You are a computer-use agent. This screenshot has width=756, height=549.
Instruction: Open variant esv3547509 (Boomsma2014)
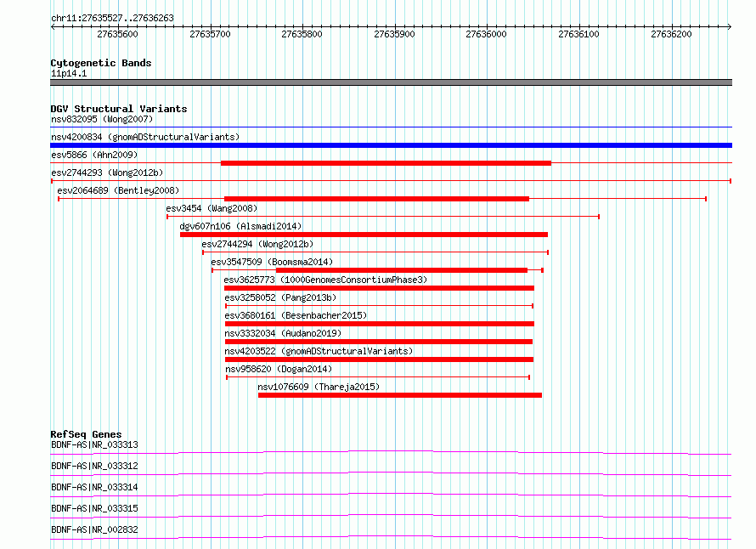[272, 262]
